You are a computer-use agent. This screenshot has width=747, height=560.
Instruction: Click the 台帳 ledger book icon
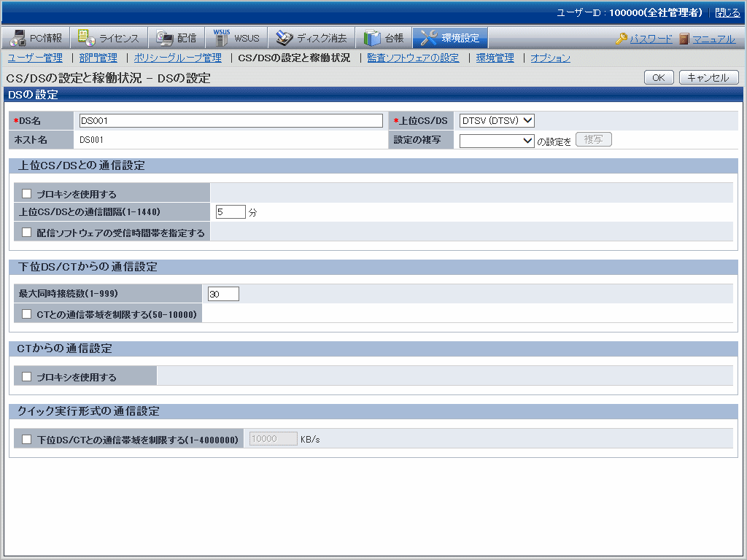(x=372, y=38)
